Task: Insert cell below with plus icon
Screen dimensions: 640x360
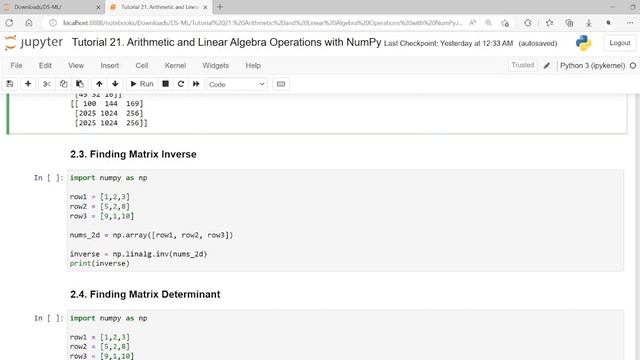Action: (28, 84)
